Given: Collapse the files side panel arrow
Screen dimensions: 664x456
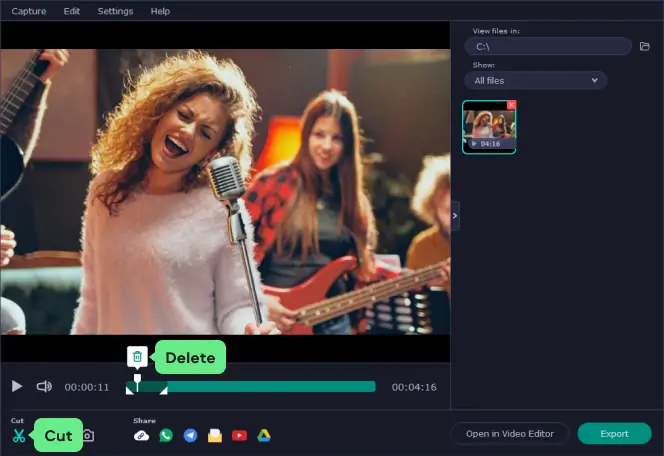Looking at the screenshot, I should 455,216.
